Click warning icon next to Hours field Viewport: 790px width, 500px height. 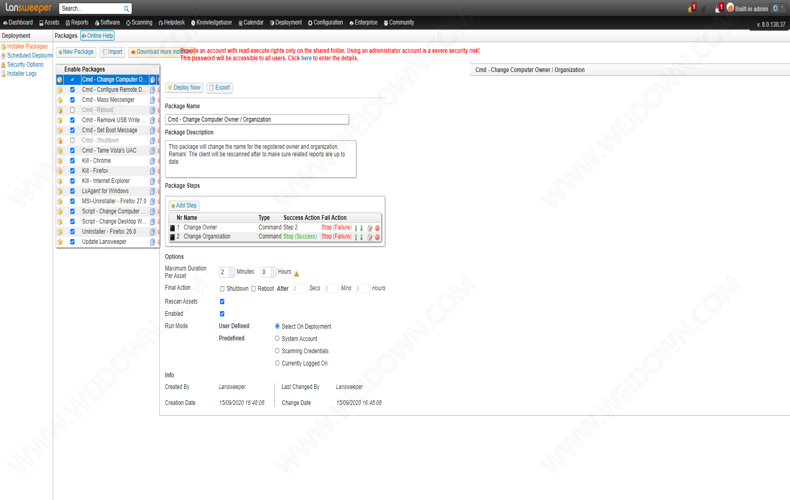coord(296,274)
